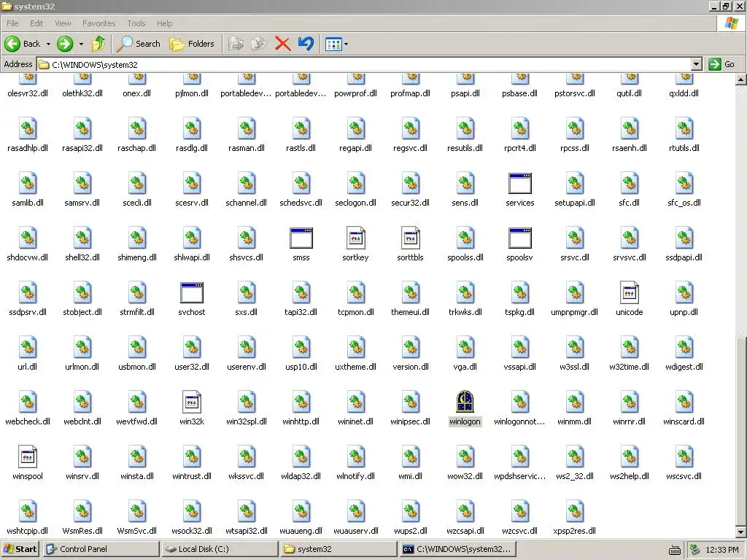Select the setupapi.dll file icon

[575, 183]
